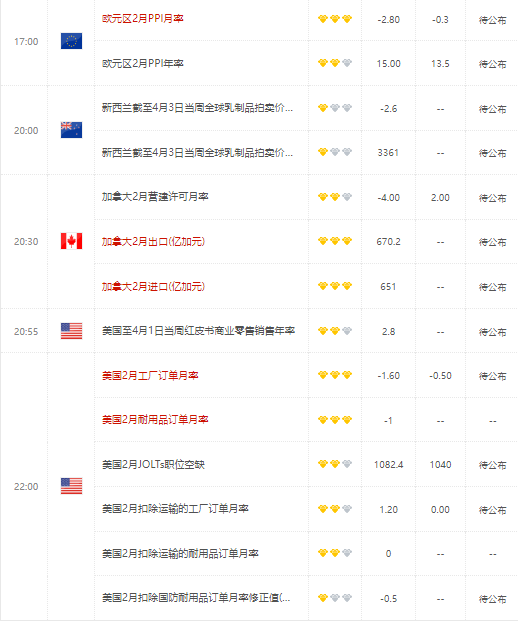The image size is (518, 631).
Task: Click importance stars for 欧元区2月PPI月率
Action: (335, 19)
